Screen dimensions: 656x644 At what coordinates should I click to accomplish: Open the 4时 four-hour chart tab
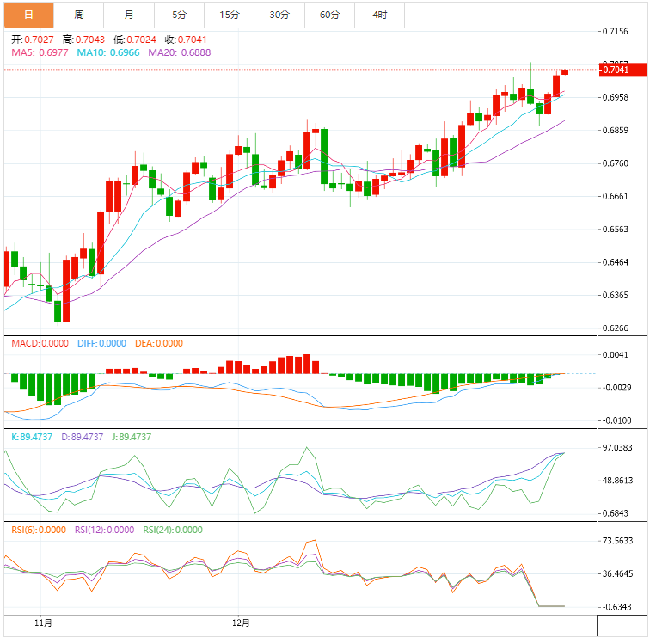pos(379,15)
